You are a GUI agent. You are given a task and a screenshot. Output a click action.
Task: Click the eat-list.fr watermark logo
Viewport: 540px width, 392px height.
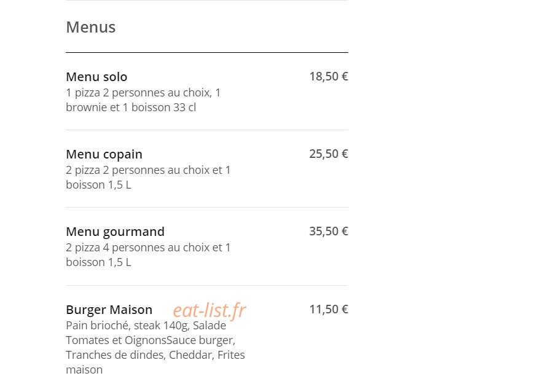coord(209,310)
